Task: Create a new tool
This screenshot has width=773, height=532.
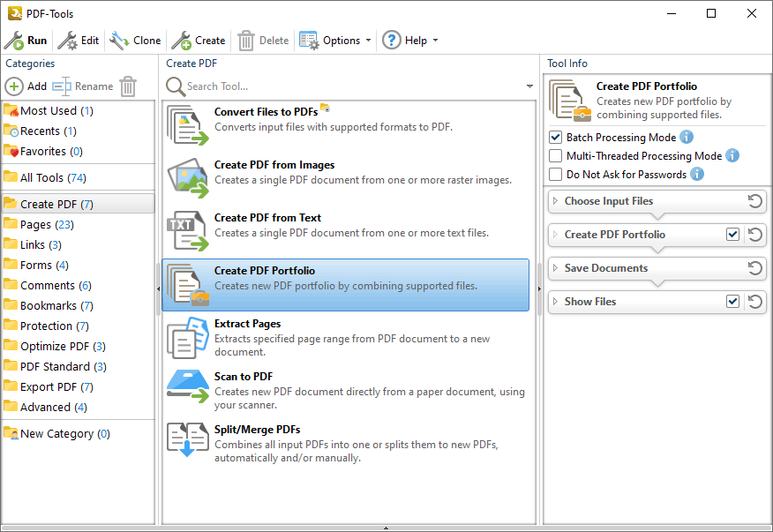Action: coord(199,41)
